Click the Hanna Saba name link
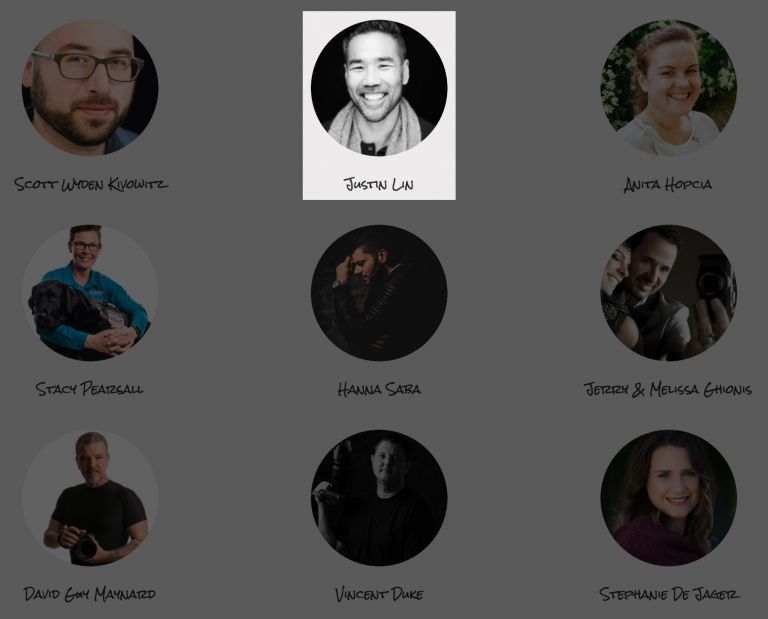Image resolution: width=768 pixels, height=619 pixels. tap(379, 389)
